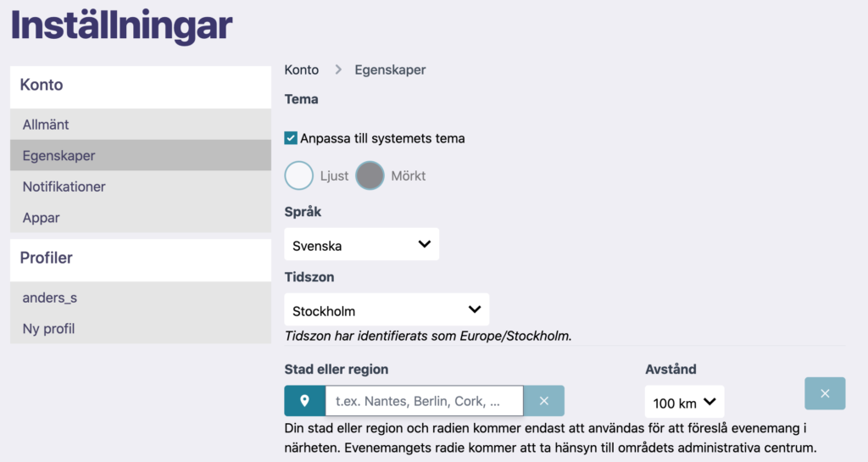Open the Tidszon timezone dropdown

click(x=387, y=309)
